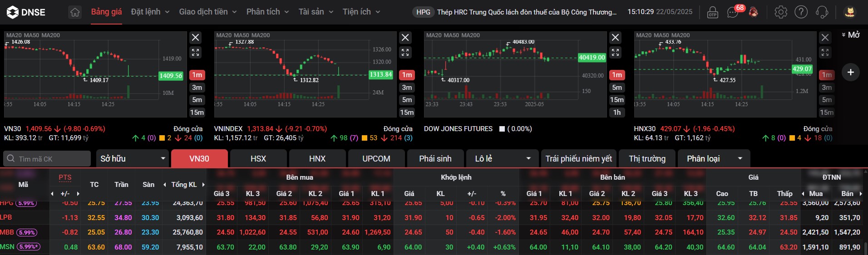Close the VN30 chart

pos(196,38)
